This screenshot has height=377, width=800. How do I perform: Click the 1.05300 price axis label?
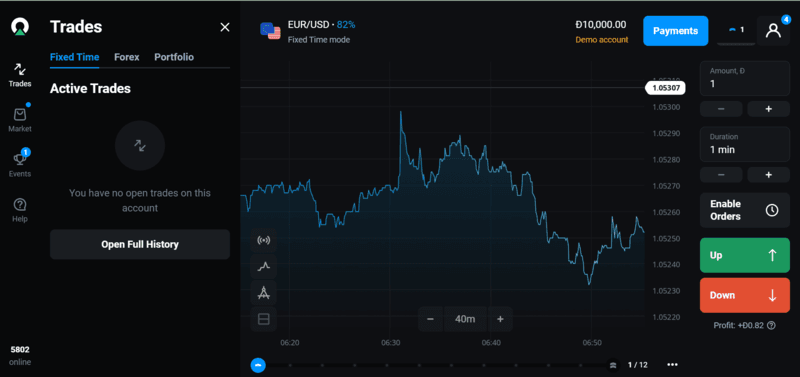(666, 107)
